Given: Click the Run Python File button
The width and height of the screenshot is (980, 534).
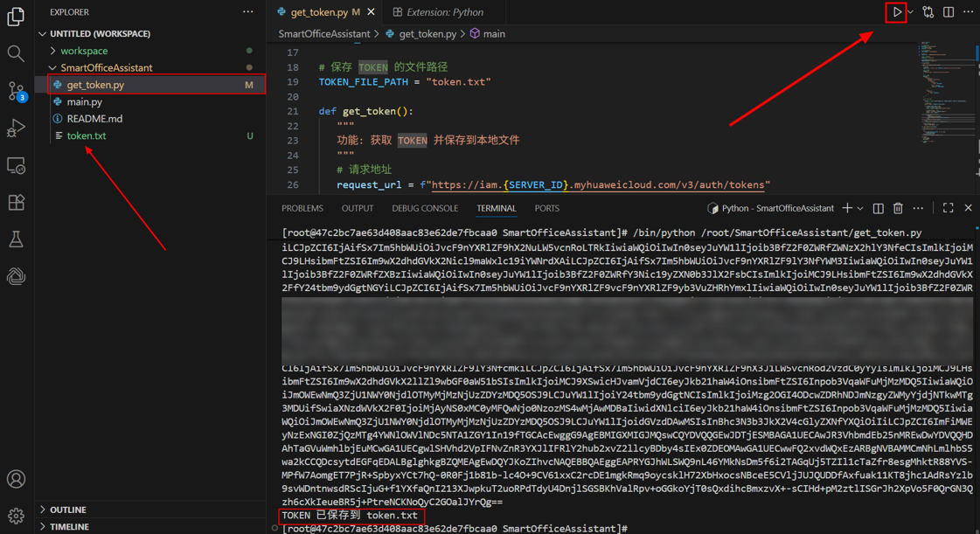Looking at the screenshot, I should 896,12.
